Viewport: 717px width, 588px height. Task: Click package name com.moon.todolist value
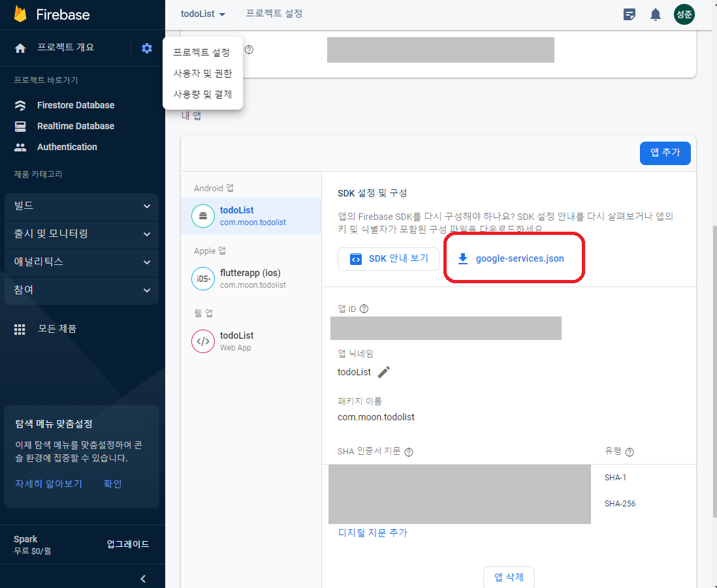pyautogui.click(x=376, y=417)
